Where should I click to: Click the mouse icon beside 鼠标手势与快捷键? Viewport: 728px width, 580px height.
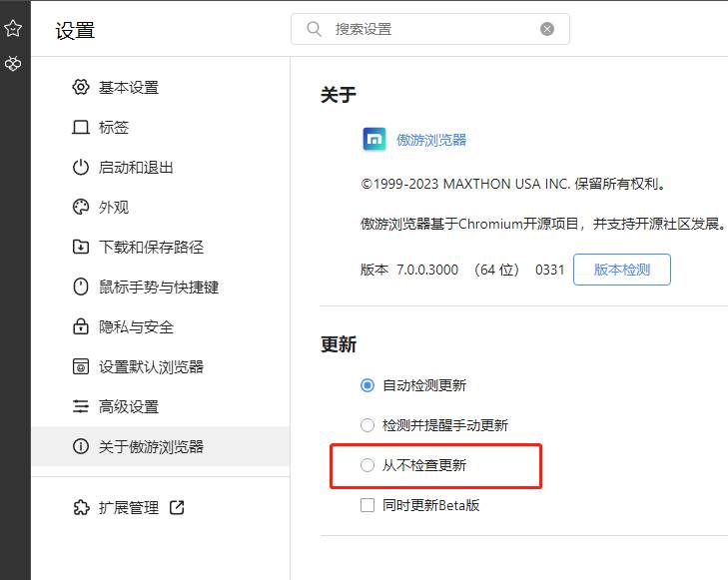point(81,287)
